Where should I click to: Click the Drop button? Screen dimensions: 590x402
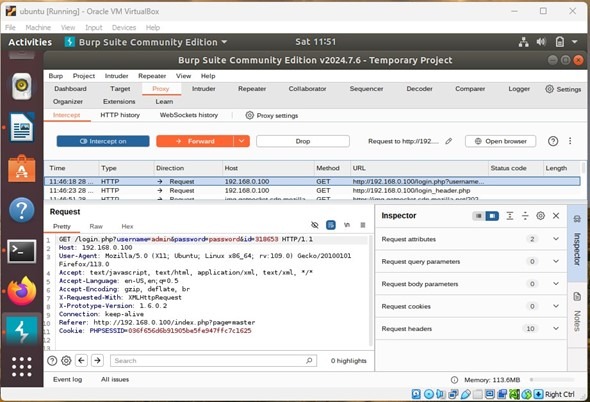303,141
